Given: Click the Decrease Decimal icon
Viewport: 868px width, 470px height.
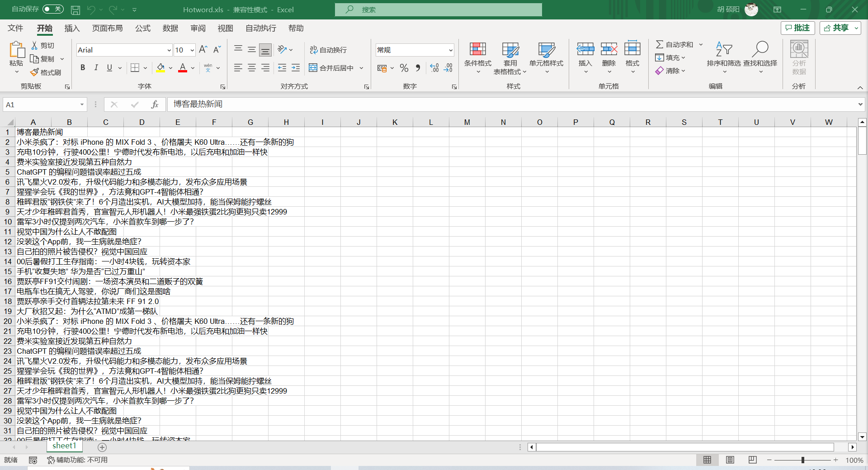Looking at the screenshot, I should pos(448,68).
